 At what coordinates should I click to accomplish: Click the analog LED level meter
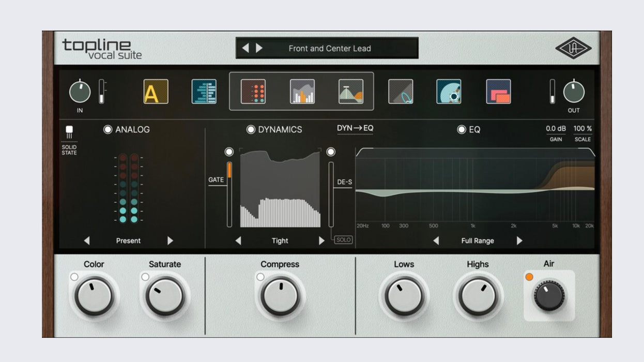tap(128, 188)
